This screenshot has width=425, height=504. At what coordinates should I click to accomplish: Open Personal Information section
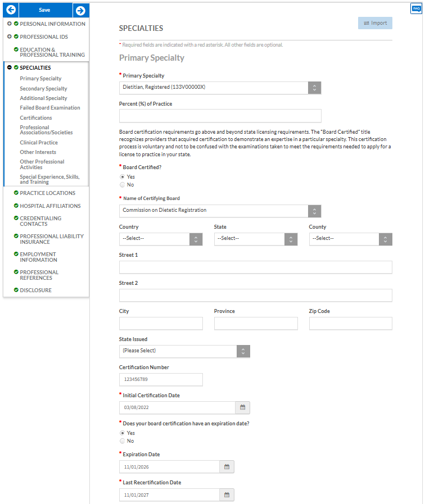pyautogui.click(x=52, y=24)
